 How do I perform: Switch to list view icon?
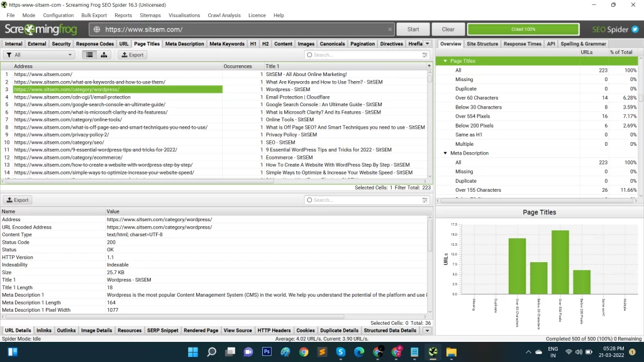(89, 55)
